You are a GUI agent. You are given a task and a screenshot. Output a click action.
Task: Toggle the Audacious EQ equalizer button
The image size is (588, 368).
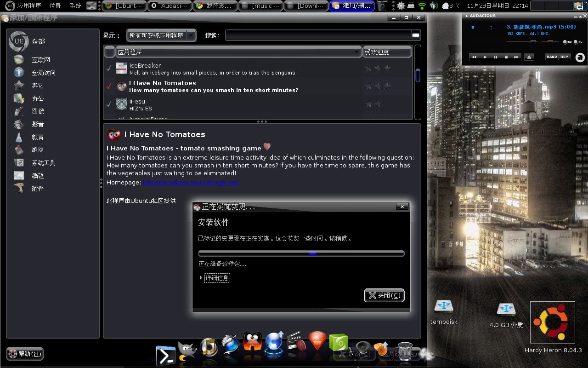(x=567, y=42)
